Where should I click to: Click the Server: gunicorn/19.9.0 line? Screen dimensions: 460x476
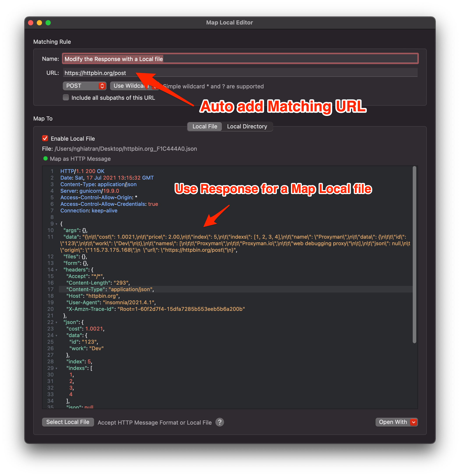90,191
